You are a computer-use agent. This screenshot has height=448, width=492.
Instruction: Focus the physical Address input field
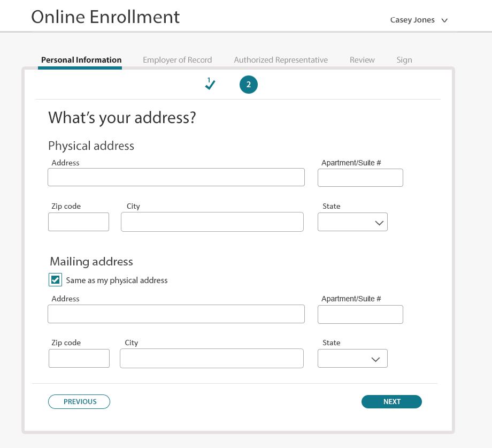pos(176,177)
